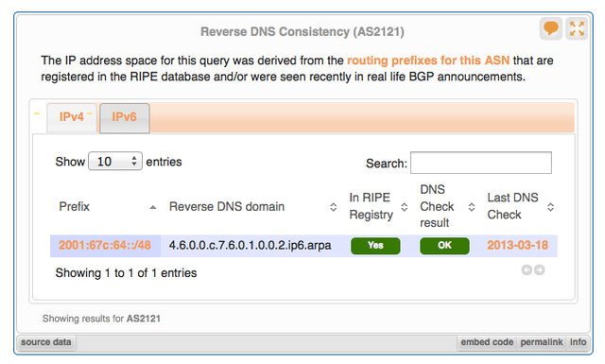Click the Showing results for AS2121 text

tap(101, 319)
